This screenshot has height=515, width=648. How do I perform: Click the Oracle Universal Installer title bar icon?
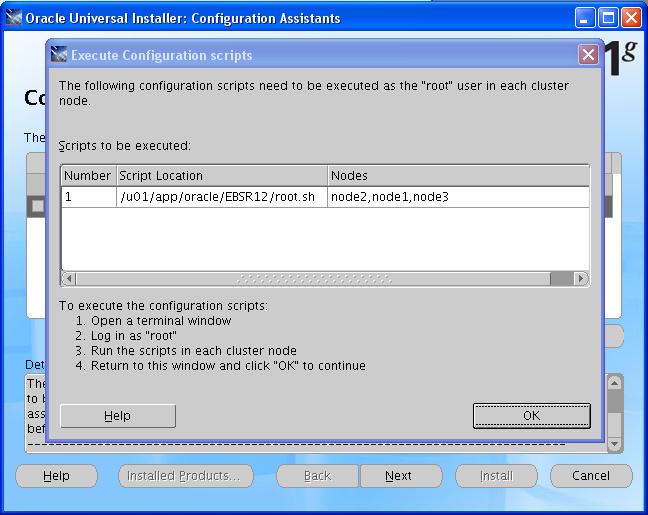coord(14,18)
